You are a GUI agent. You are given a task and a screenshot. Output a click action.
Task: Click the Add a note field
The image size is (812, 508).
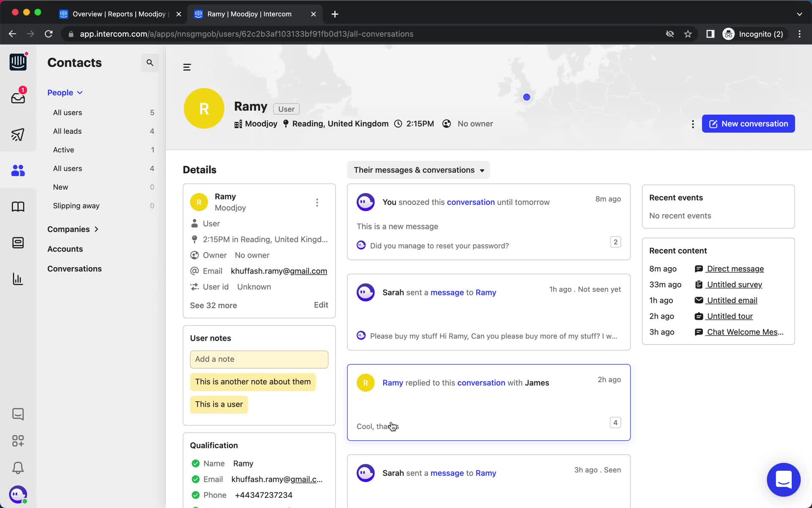click(x=259, y=359)
